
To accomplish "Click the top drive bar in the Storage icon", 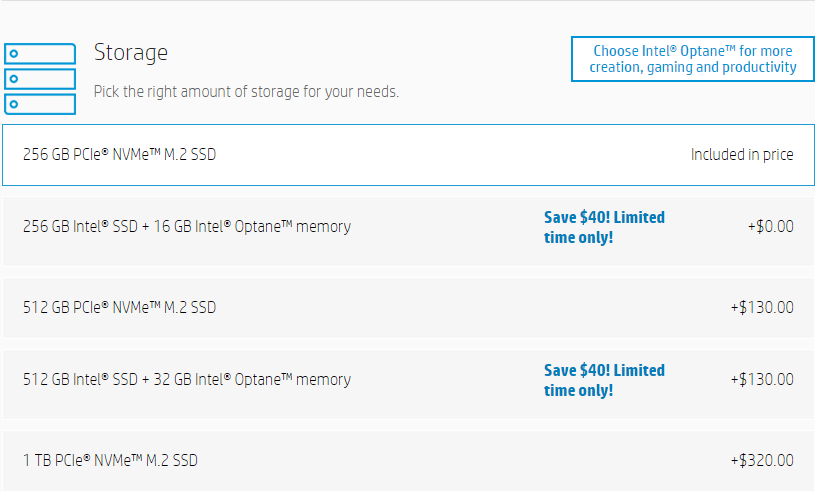I will tap(40, 54).
